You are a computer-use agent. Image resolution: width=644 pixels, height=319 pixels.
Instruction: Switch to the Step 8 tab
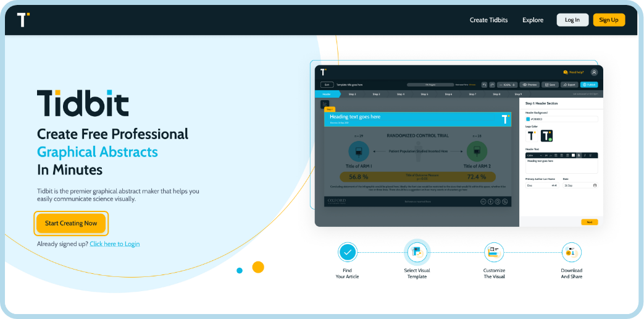point(496,94)
